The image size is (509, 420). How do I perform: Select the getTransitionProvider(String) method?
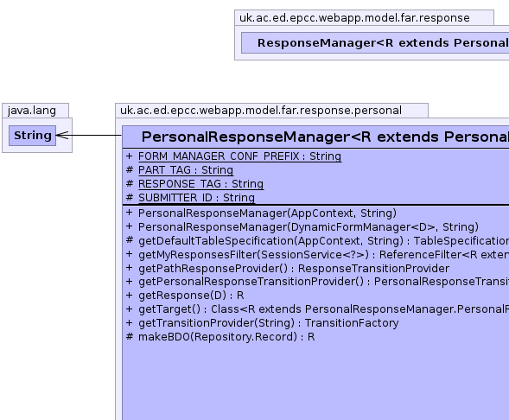point(263,323)
